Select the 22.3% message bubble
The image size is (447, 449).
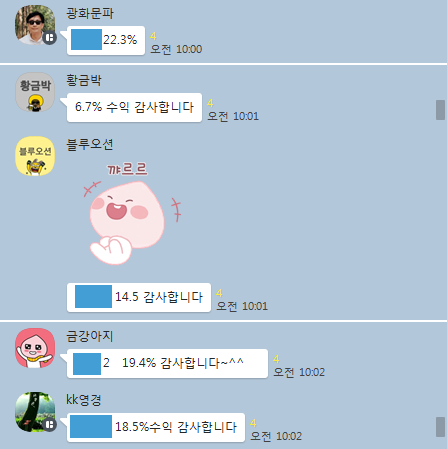[x=106, y=40]
